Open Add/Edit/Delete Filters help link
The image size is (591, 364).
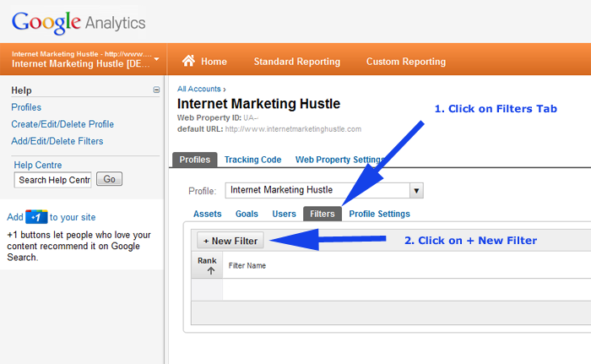pos(57,141)
